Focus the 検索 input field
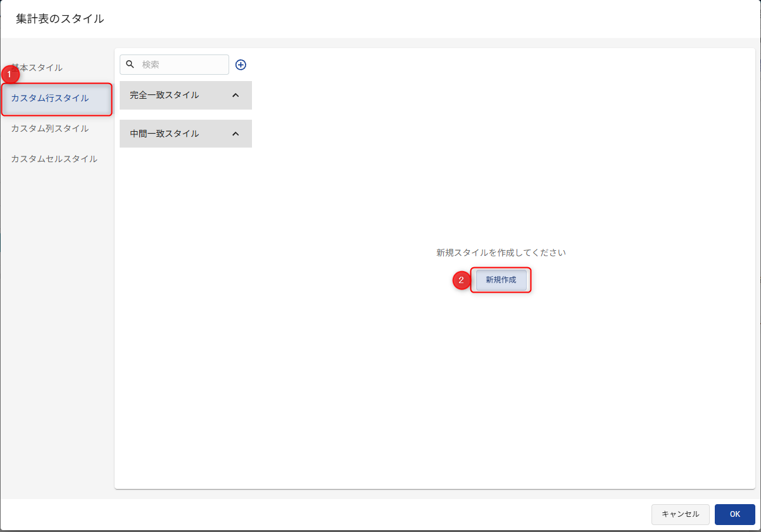 click(x=182, y=65)
